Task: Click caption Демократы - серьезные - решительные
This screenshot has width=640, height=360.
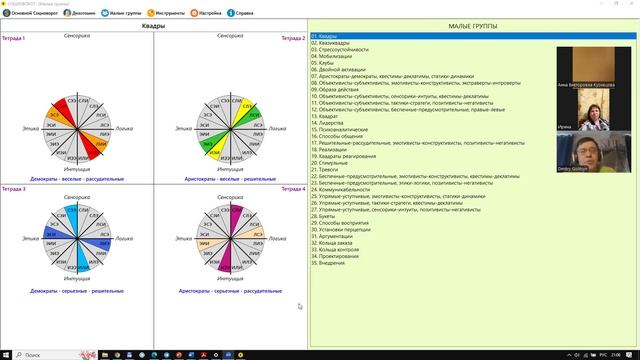Action: (x=77, y=291)
